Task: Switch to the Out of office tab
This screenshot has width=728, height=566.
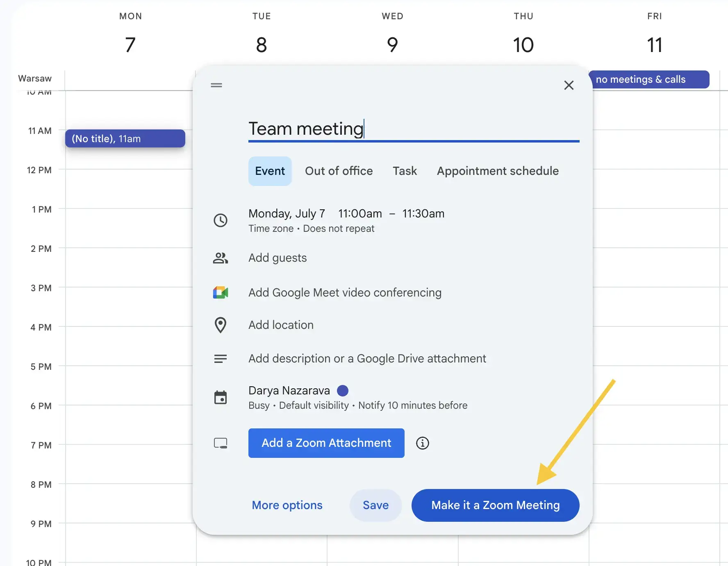Action: (339, 171)
